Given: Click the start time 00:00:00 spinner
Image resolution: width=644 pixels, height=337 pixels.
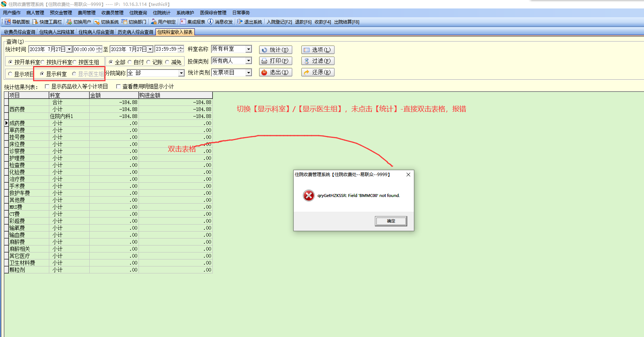Looking at the screenshot, I should [99, 49].
